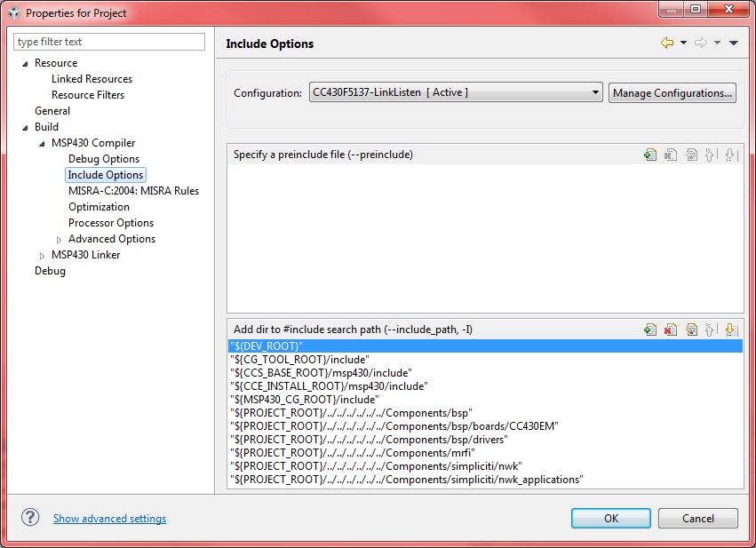Click the Manage Configurations button
Image resolution: width=756 pixels, height=548 pixels.
coord(672,91)
